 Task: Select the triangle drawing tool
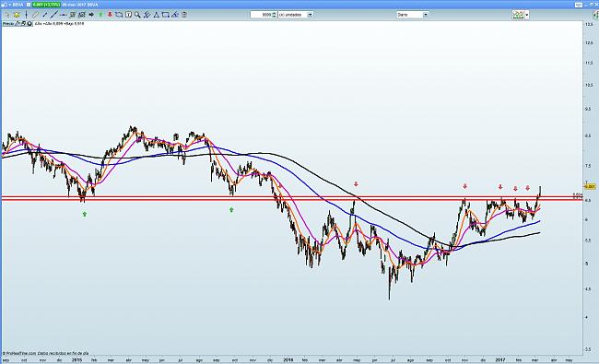[x=157, y=15]
